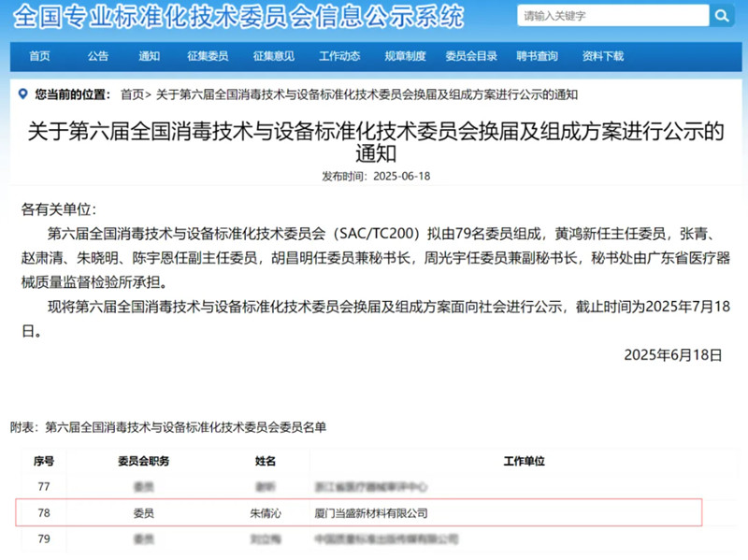Open 工作动态 from the navigation bar

point(339,56)
